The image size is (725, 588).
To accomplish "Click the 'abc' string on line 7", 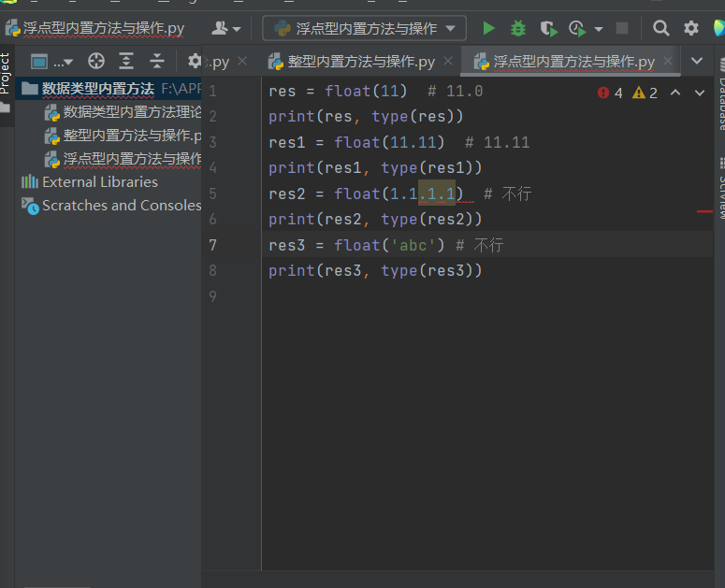I will [413, 245].
